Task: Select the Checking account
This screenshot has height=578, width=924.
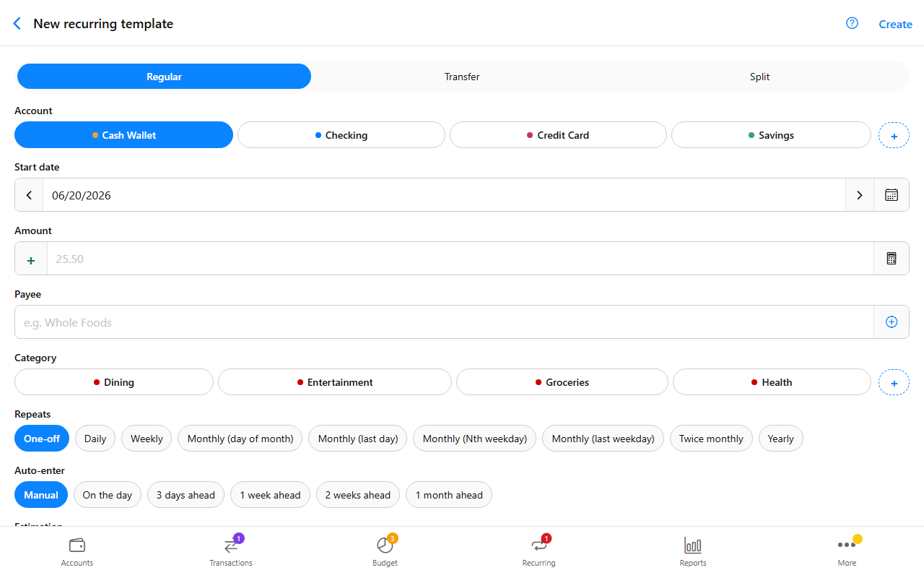Action: coord(341,135)
